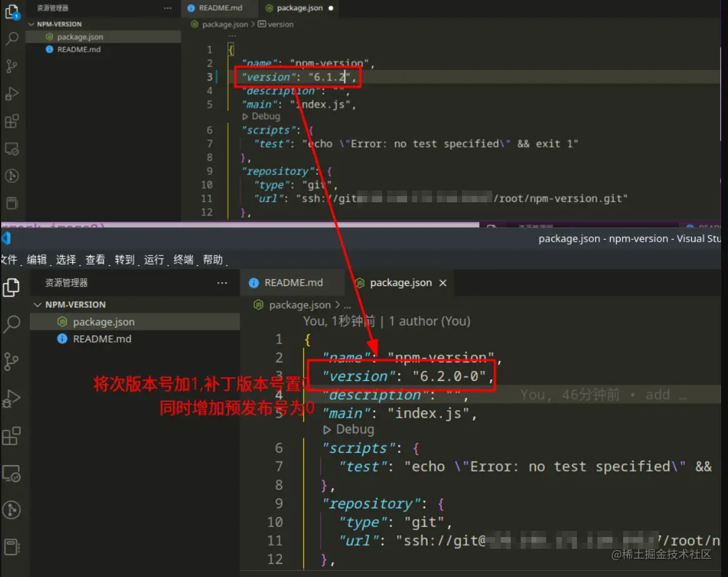Click VS Code logo in bottom window title bar
Viewport: 728px width, 577px height.
[6, 239]
